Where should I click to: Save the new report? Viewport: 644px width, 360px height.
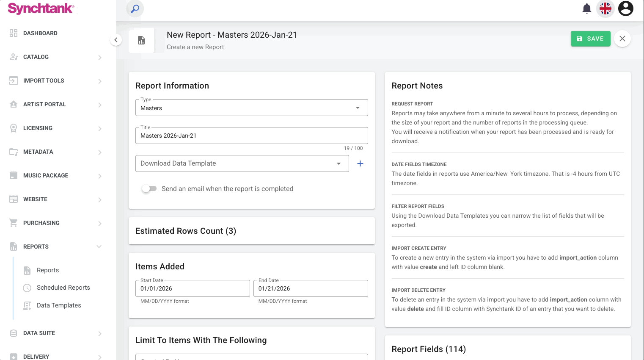pos(590,39)
